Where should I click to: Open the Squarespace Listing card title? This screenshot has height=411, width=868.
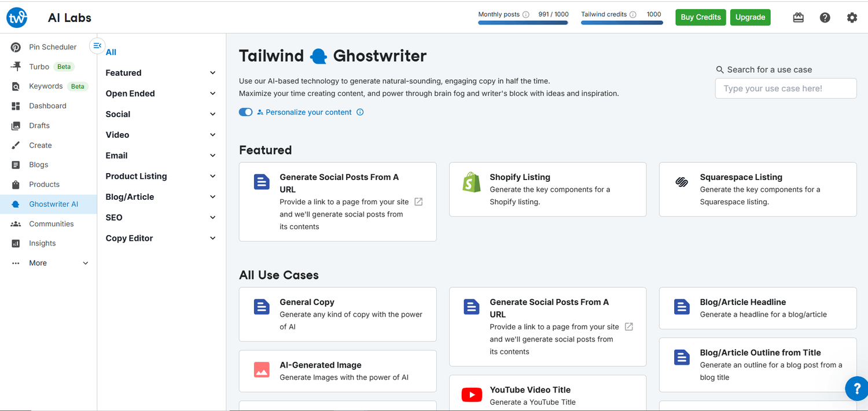tap(741, 177)
